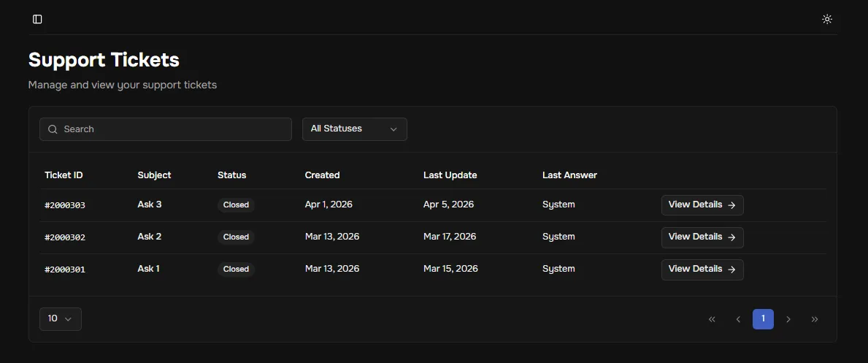View details for the Ask 2 ticket
The image size is (868, 363).
(702, 237)
